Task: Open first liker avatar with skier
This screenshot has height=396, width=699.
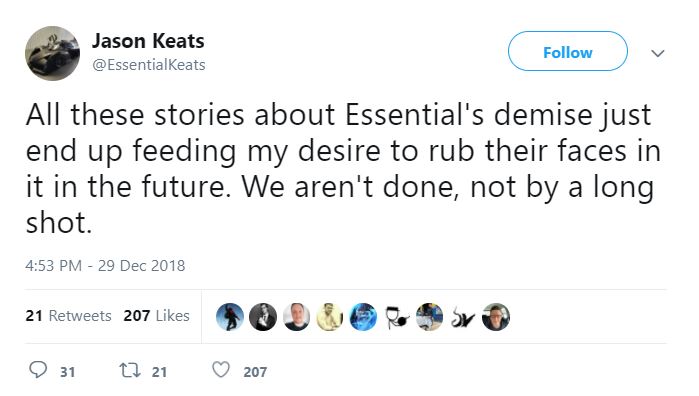Action: coord(230,317)
